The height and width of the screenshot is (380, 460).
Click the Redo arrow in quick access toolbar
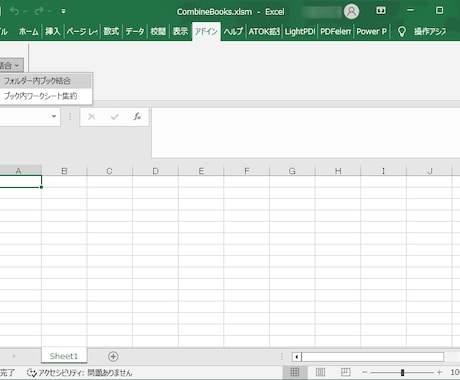(39, 11)
